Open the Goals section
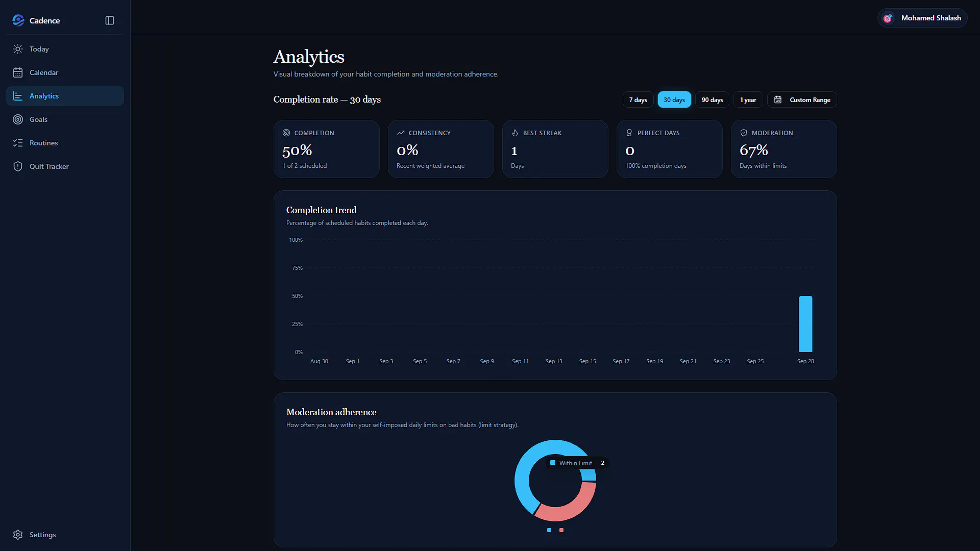Viewport: 980px width, 551px height. 65,119
